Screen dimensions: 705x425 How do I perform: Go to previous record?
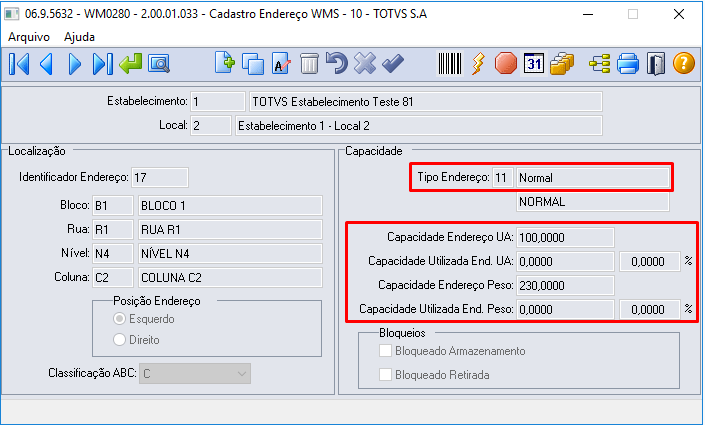tap(47, 64)
